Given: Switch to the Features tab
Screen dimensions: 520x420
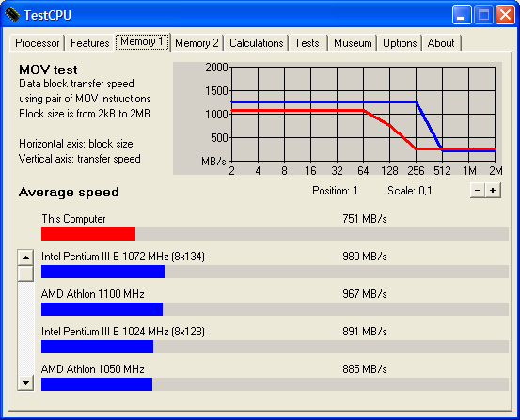Looking at the screenshot, I should pyautogui.click(x=90, y=43).
